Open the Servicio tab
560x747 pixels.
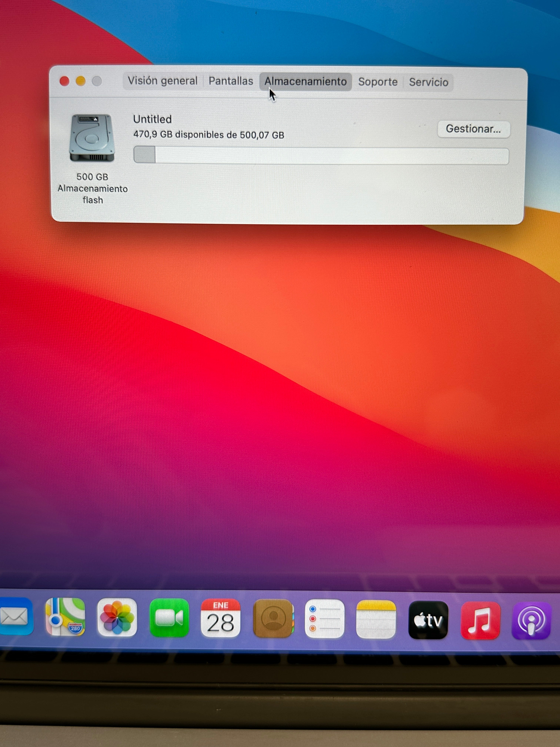point(429,82)
